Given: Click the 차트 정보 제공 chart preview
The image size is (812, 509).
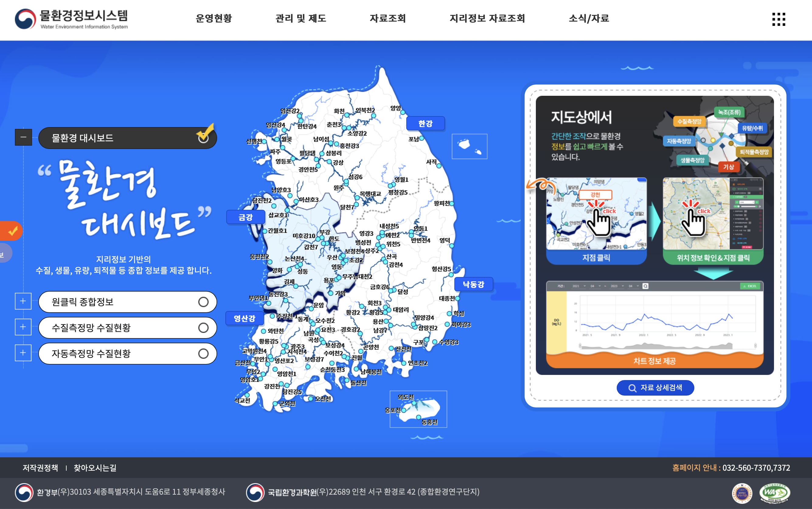Looking at the screenshot, I should click(655, 325).
